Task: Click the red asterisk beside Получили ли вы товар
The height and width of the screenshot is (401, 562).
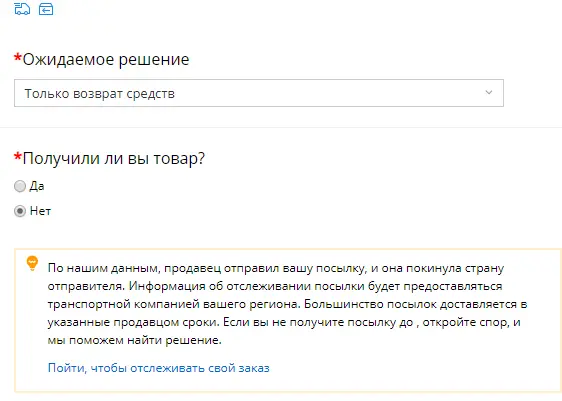Action: point(18,157)
